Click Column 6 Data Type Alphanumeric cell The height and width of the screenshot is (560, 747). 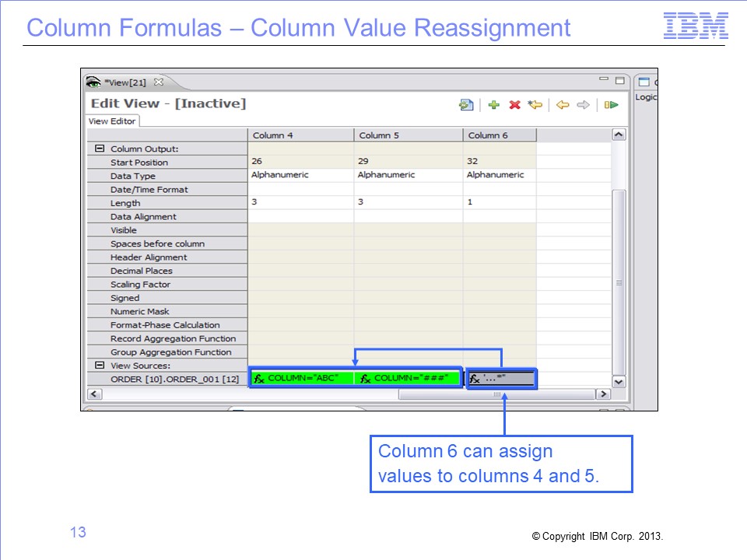pos(500,175)
